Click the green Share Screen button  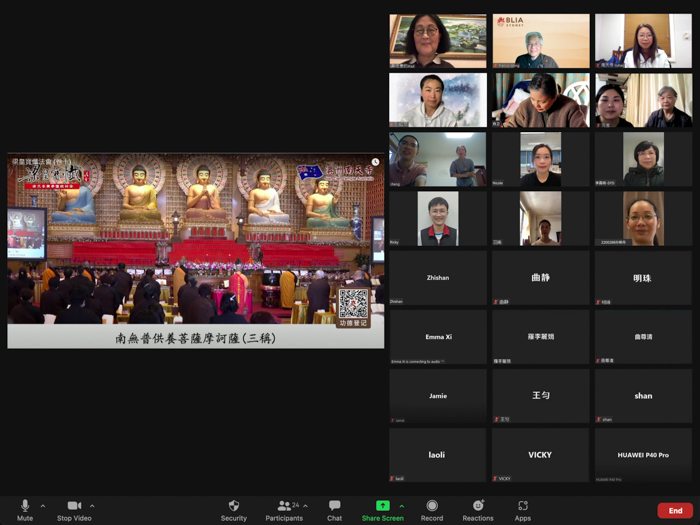click(383, 510)
